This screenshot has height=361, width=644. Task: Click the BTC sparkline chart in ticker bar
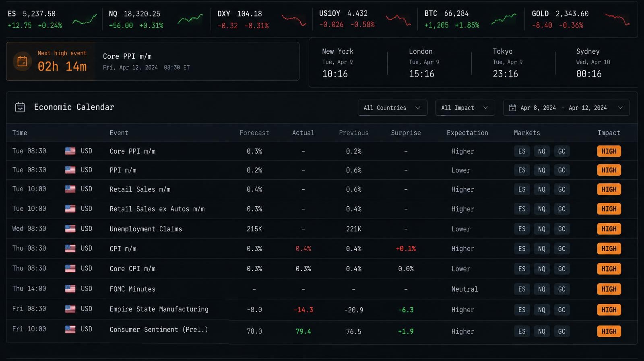[x=504, y=19]
